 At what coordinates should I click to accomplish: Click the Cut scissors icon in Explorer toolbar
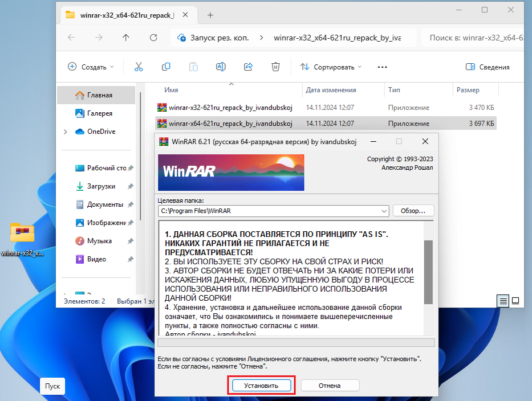pyautogui.click(x=139, y=67)
